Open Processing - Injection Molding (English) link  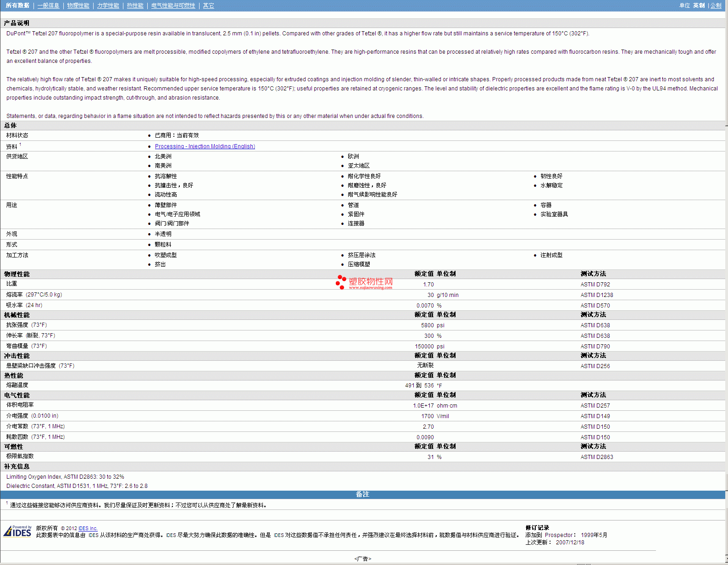click(205, 146)
